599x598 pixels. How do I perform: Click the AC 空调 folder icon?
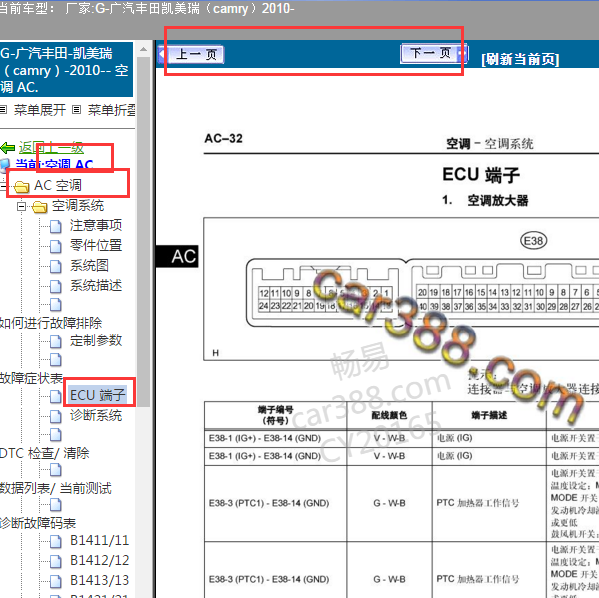21,186
